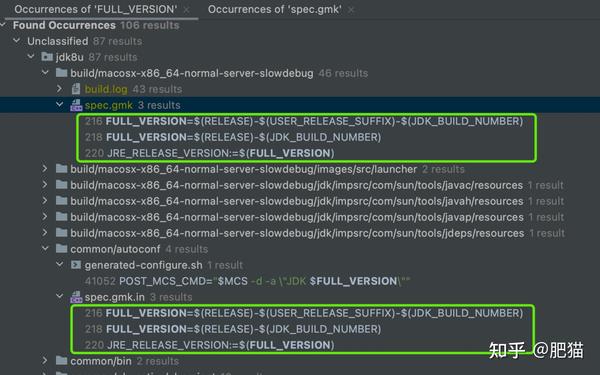Select the images/src/launcher folder row
This screenshot has height=375, width=600.
300,169
